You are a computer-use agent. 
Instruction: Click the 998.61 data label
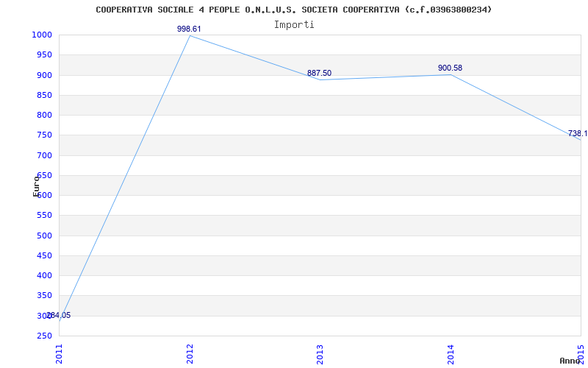coord(189,29)
